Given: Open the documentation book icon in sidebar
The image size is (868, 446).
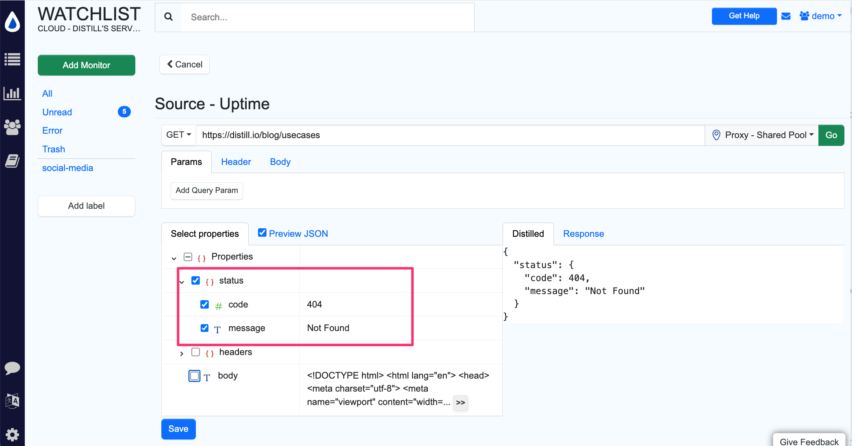Looking at the screenshot, I should [x=13, y=161].
